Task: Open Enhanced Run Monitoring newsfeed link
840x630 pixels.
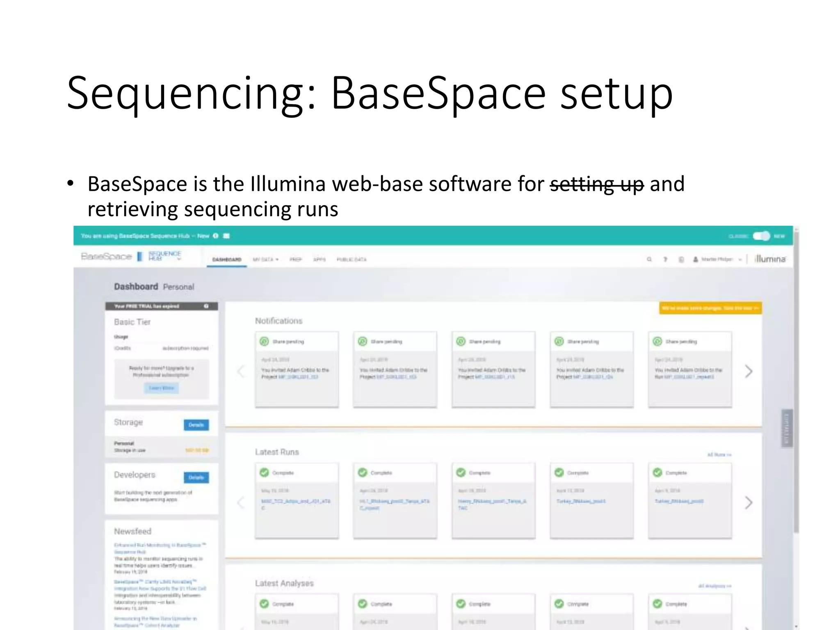Action: [160, 548]
